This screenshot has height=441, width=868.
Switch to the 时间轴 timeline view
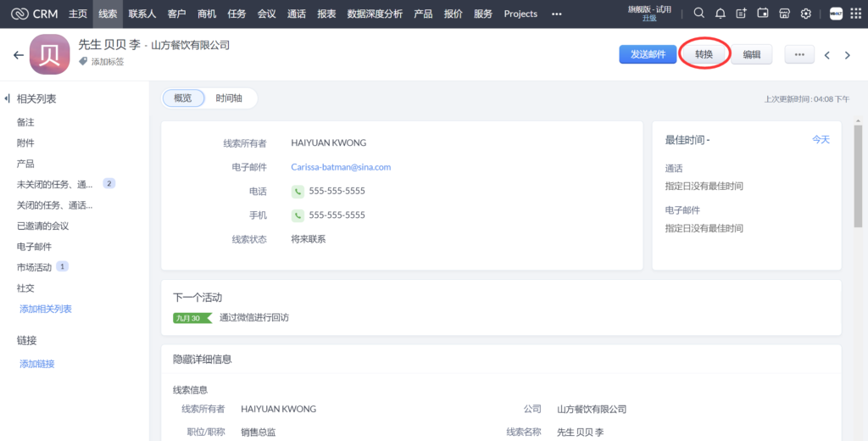point(229,98)
